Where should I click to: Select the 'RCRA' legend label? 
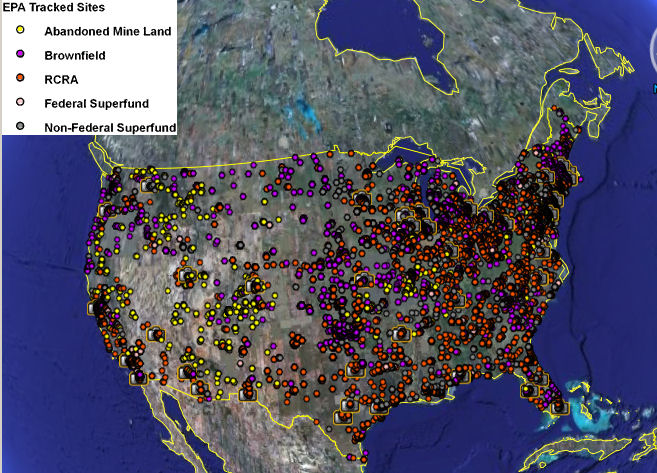(61, 80)
